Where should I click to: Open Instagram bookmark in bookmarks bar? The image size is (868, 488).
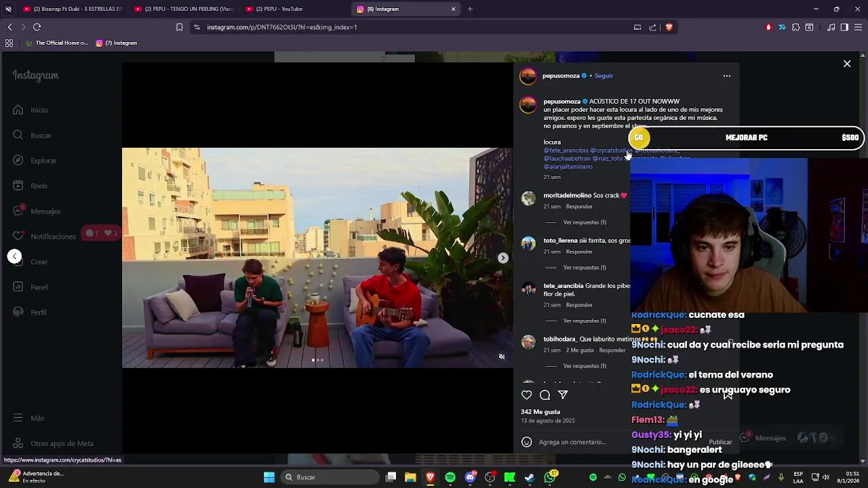(117, 43)
